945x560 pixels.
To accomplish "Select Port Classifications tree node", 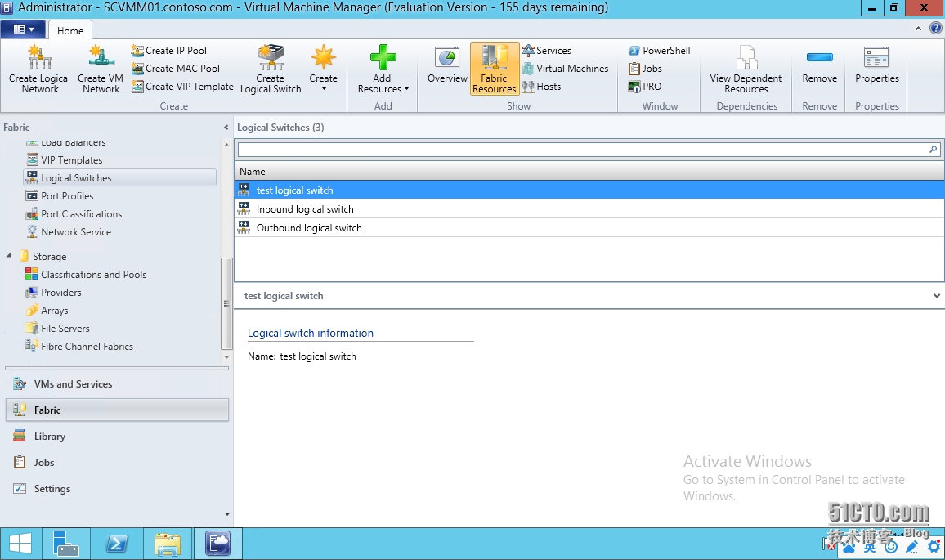I will (x=74, y=214).
